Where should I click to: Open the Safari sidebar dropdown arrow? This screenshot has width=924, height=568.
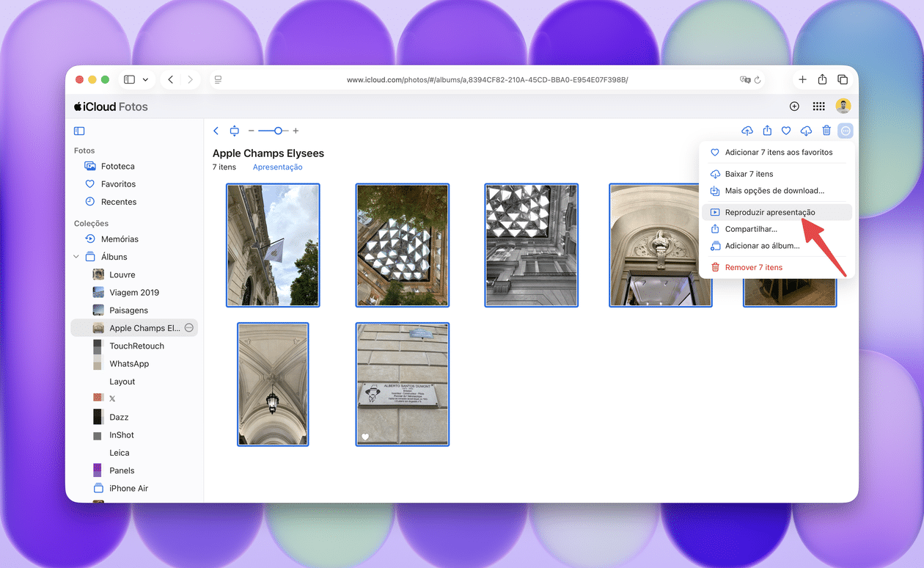point(145,79)
